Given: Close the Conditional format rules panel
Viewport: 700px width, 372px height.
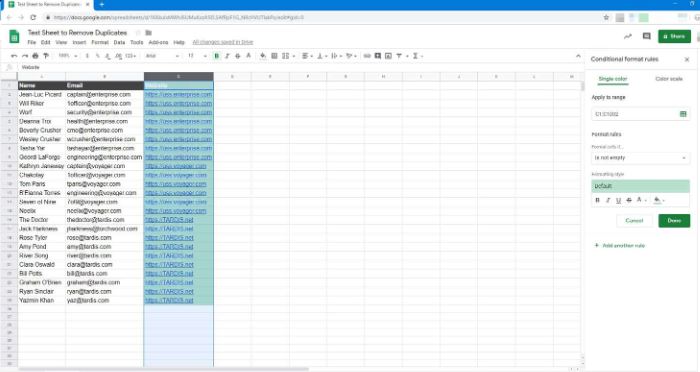Looking at the screenshot, I should pos(687,59).
